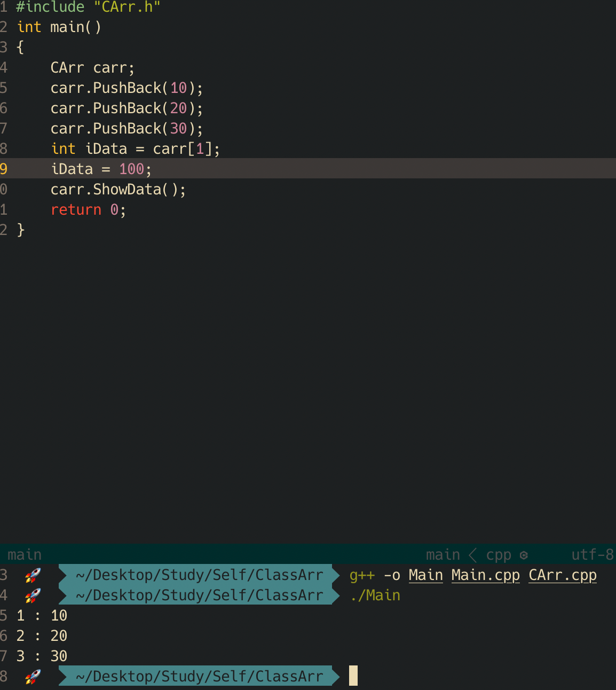Screen dimensions: 616x690
Task: Click the opening brace under int main()
Action: pos(21,48)
